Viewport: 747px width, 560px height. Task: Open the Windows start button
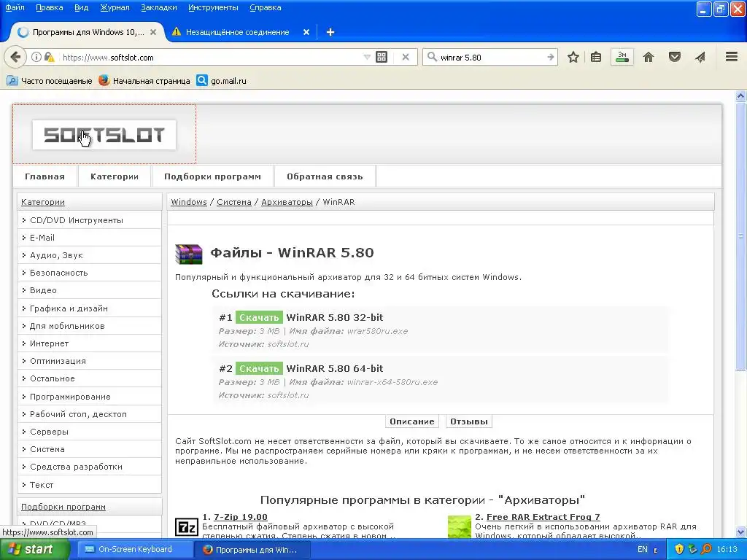point(34,549)
